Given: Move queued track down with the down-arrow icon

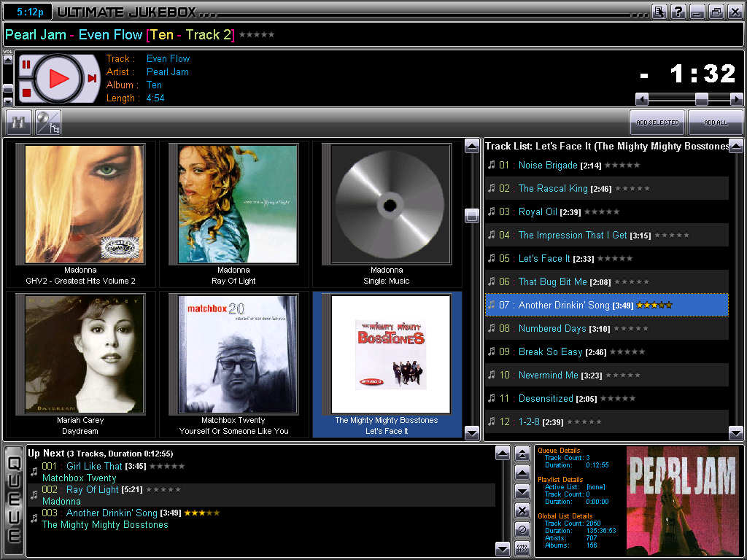Looking at the screenshot, I should click(x=521, y=491).
